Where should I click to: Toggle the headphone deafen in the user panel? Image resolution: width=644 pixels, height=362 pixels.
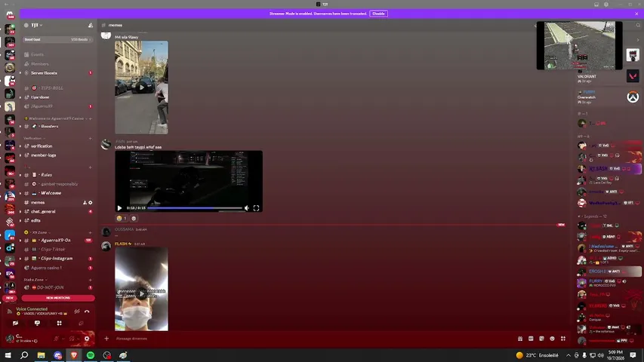pyautogui.click(x=72, y=339)
